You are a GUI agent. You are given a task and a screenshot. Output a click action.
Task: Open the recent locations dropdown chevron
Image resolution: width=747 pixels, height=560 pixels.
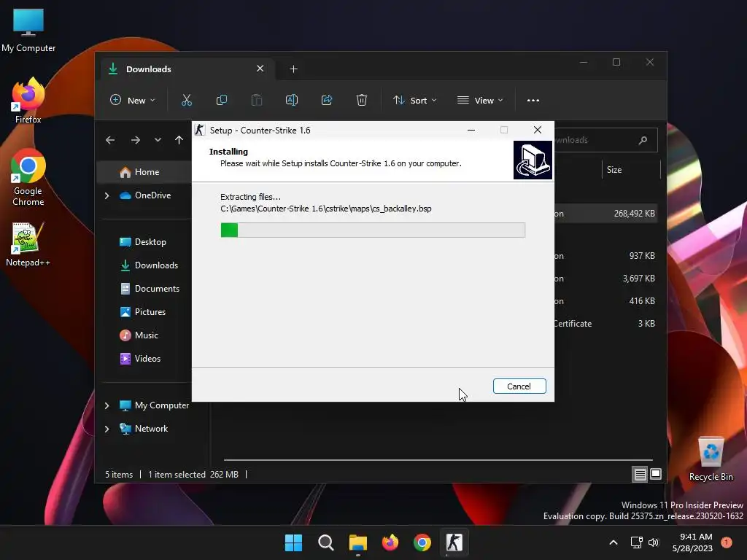click(158, 140)
